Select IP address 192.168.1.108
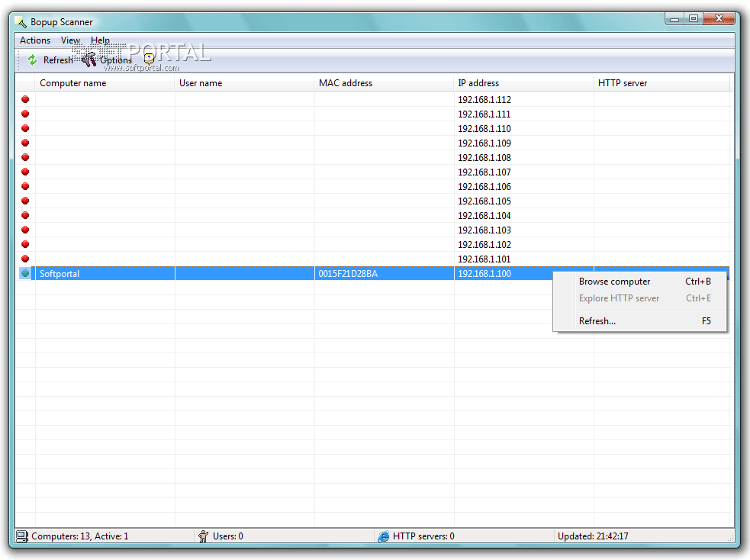This screenshot has height=560, width=750. [484, 157]
